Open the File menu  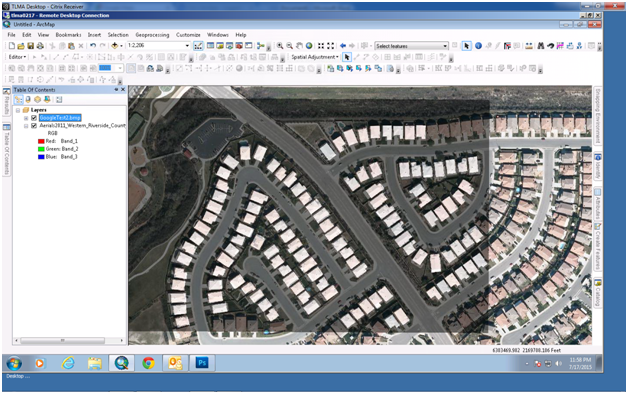pyautogui.click(x=12, y=35)
